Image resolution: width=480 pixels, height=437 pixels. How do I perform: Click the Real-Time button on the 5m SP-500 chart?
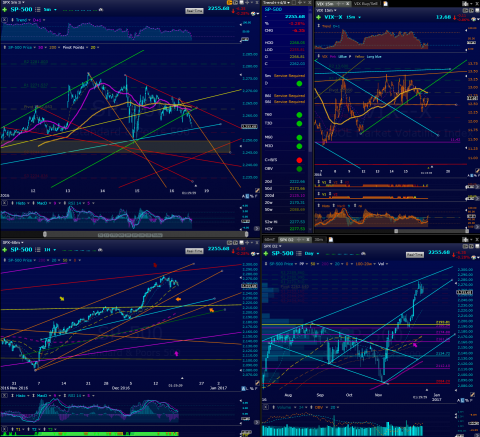194,11
